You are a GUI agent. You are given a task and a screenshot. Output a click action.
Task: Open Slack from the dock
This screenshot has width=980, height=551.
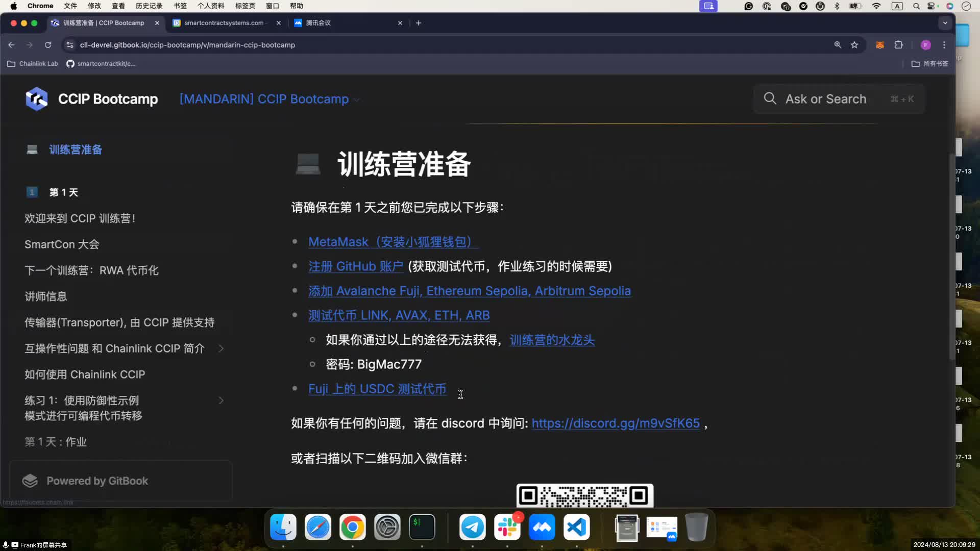point(507,527)
